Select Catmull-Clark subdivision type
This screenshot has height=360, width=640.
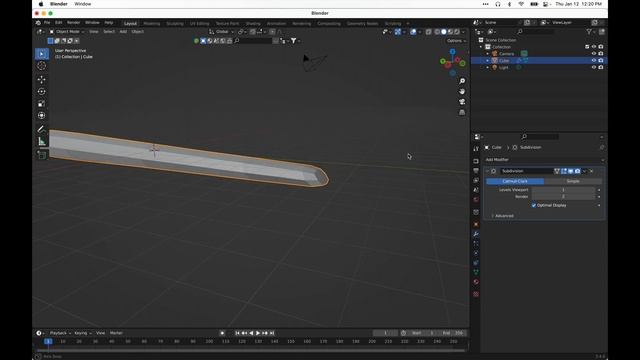click(515, 181)
